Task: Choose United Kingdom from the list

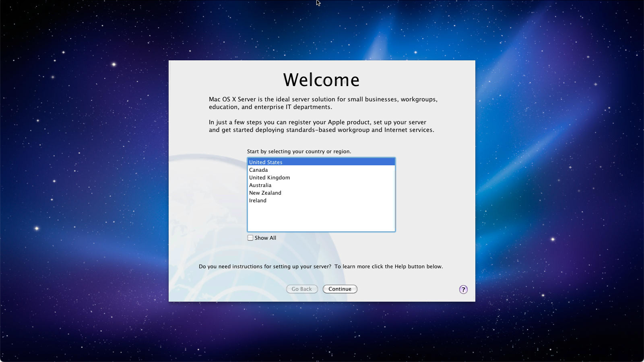Action: tap(321, 177)
